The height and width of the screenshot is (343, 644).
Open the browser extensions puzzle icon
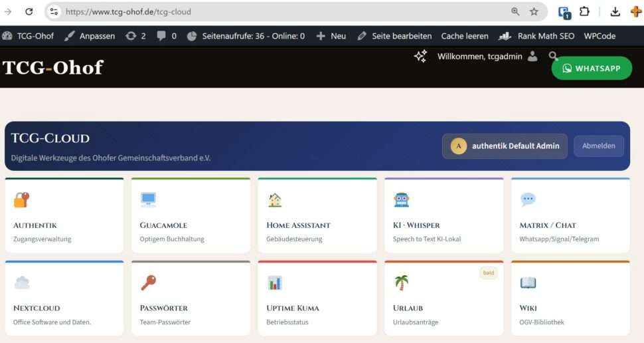pos(584,11)
